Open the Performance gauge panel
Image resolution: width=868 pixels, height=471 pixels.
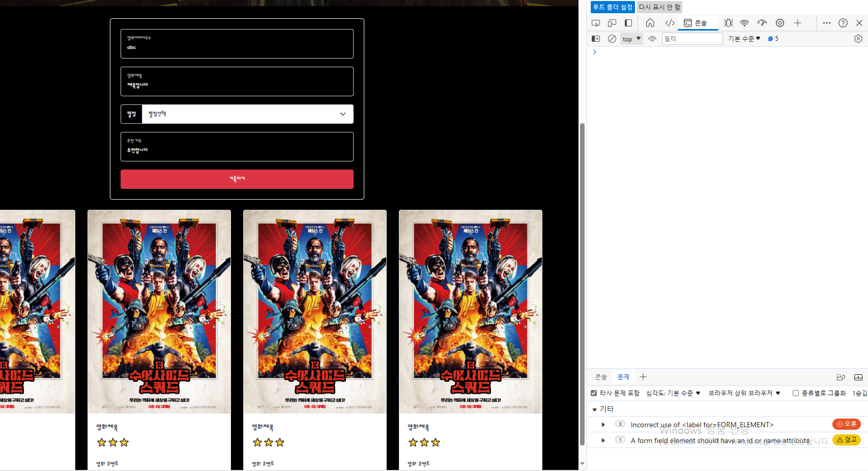tap(762, 23)
